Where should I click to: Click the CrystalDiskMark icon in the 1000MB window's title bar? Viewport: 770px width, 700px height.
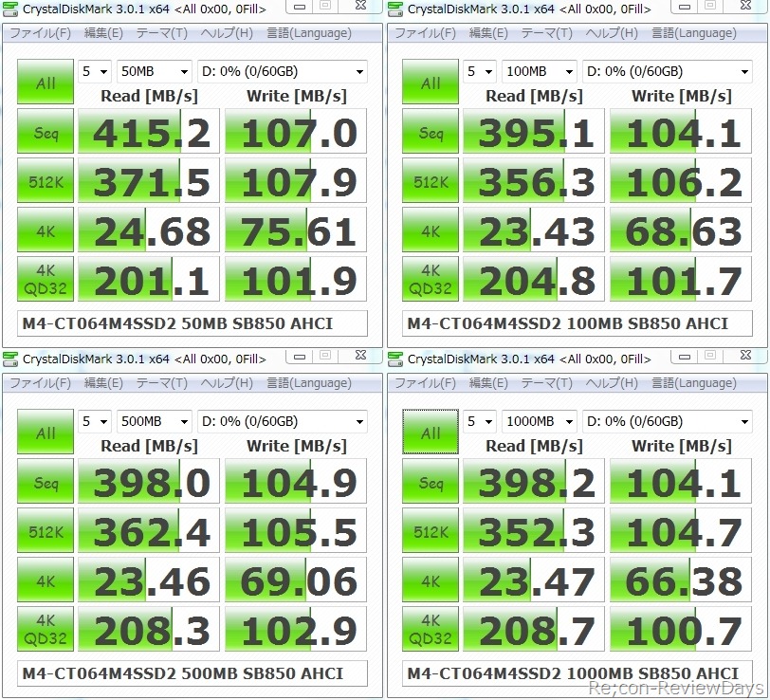(x=394, y=359)
